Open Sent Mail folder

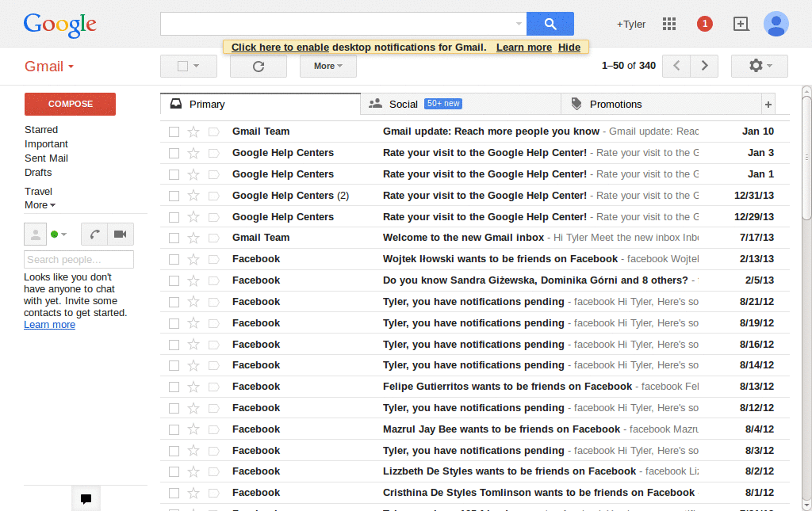(46, 158)
